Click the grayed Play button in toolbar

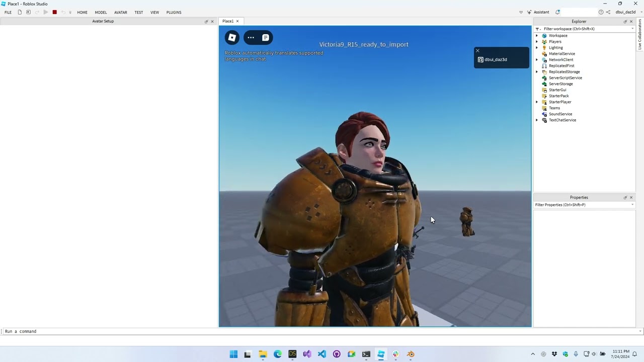pos(46,12)
